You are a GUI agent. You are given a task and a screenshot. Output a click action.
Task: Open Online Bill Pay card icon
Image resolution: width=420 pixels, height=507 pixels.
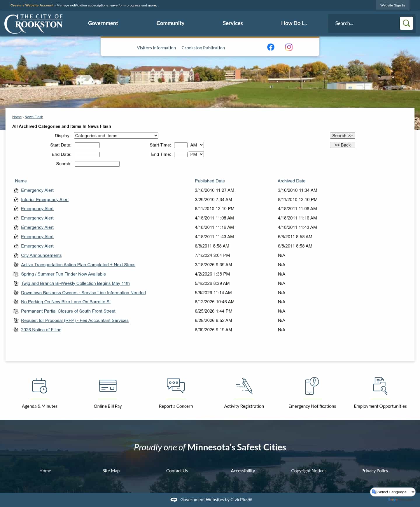(108, 386)
